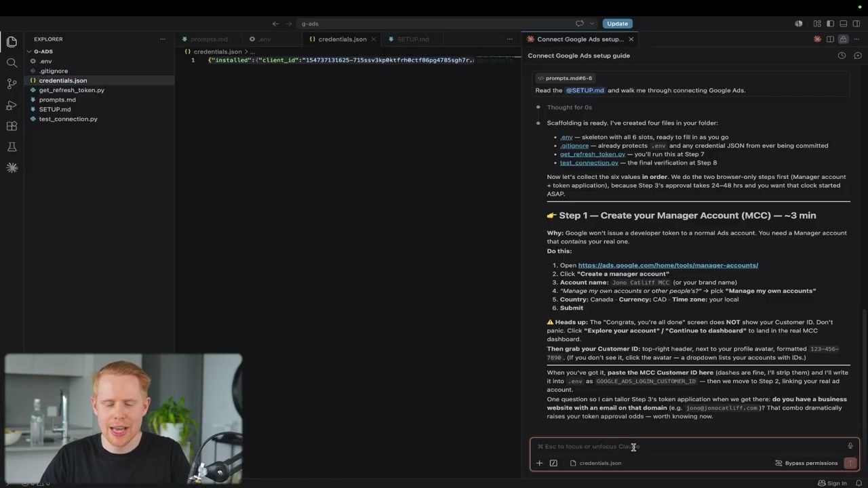Screen dimensions: 868x488
Task: Customize layout icon in title bar
Action: [817, 24]
